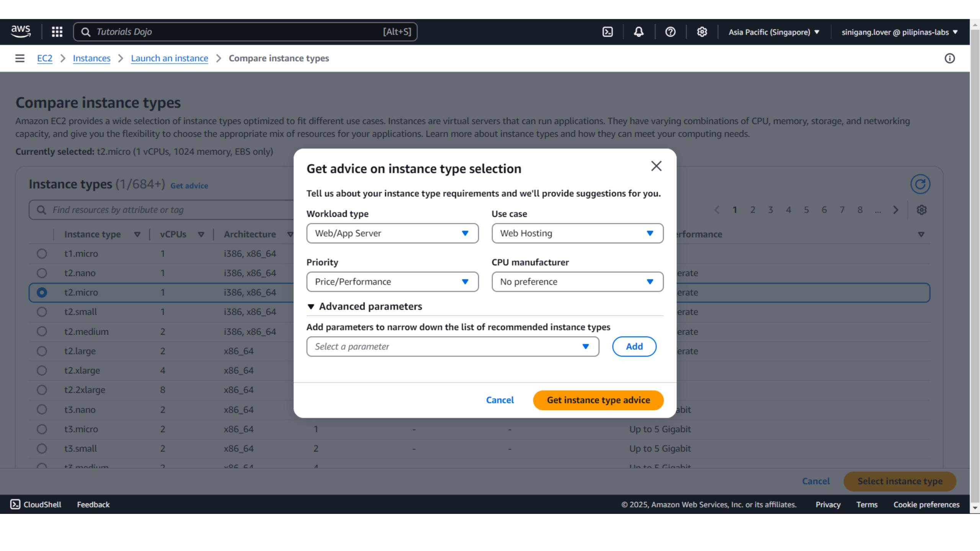This screenshot has height=551, width=980.
Task: Select the t2.medium radio button
Action: [x=42, y=331]
